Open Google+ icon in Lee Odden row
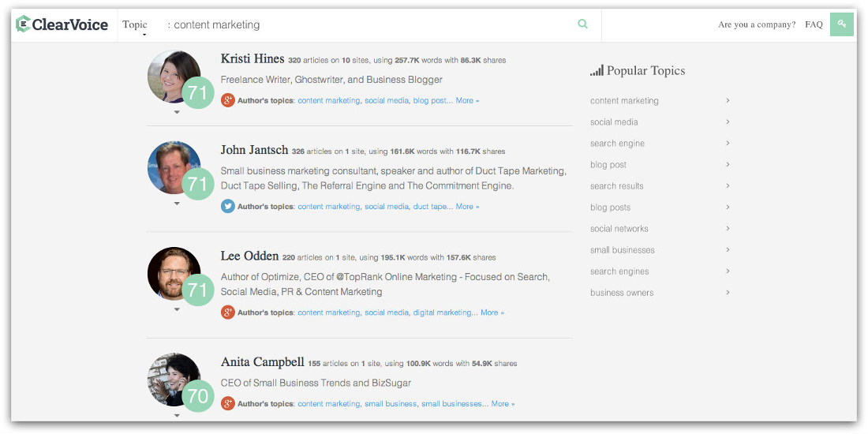This screenshot has height=434, width=868. click(x=227, y=312)
